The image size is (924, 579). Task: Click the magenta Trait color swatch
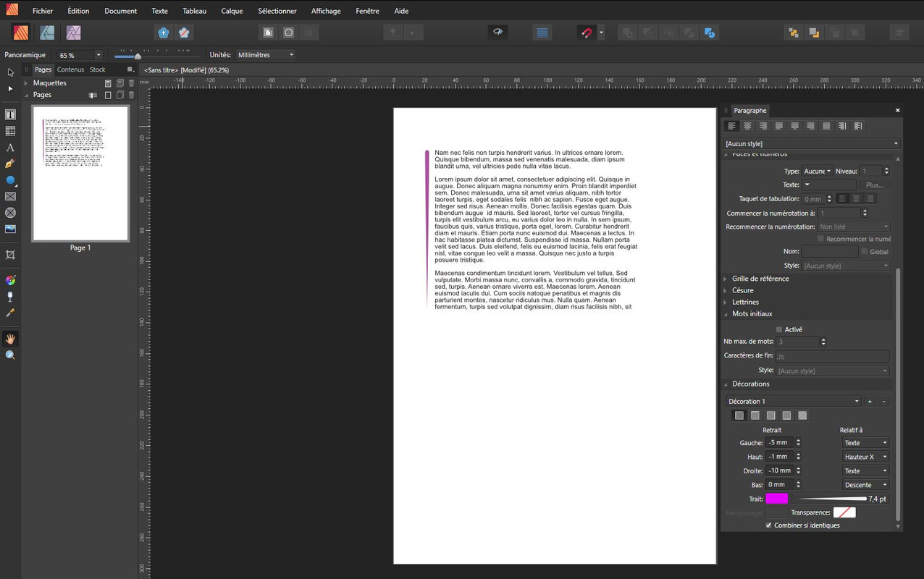pos(776,499)
